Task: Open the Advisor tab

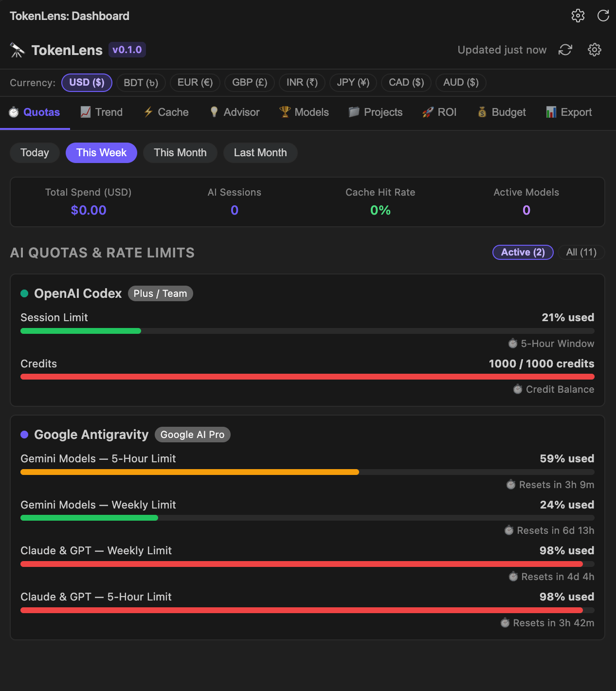Action: [x=235, y=112]
